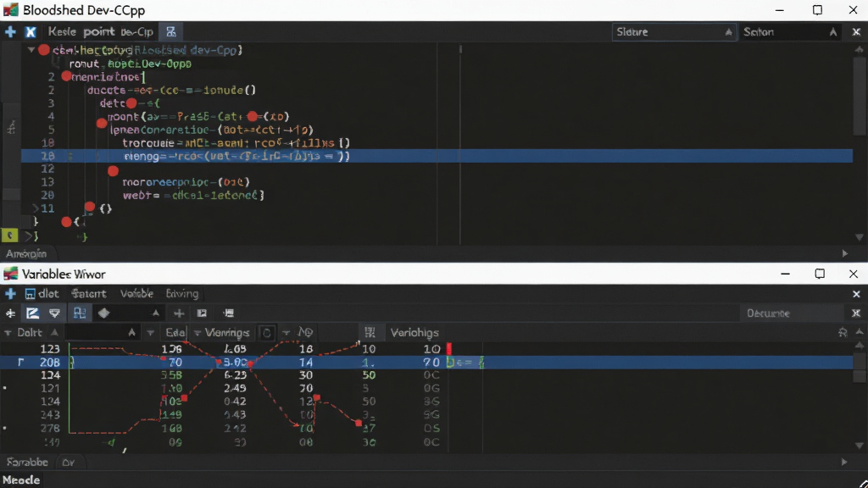This screenshot has height=488, width=868.
Task: Open the Saton dropdown
Action: (790, 32)
